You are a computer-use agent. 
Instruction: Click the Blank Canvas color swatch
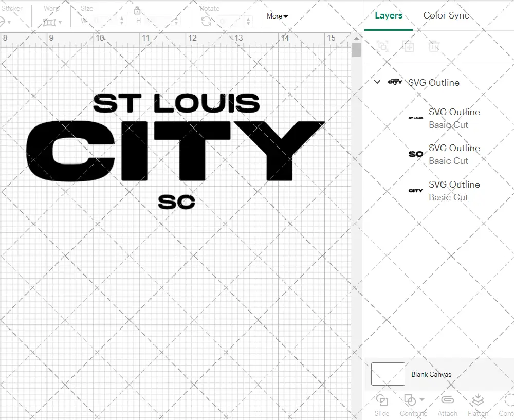pos(387,374)
